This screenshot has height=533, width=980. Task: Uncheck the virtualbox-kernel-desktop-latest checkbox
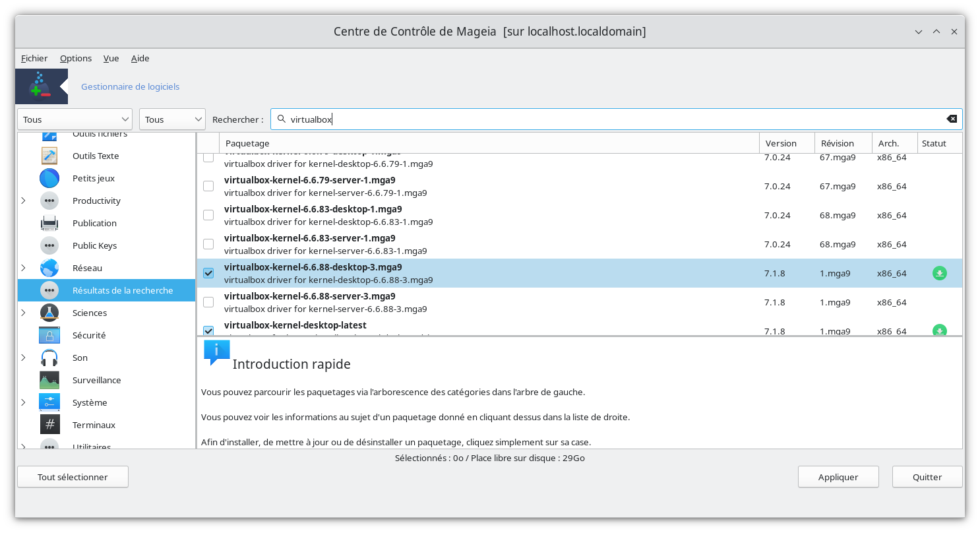pos(208,330)
